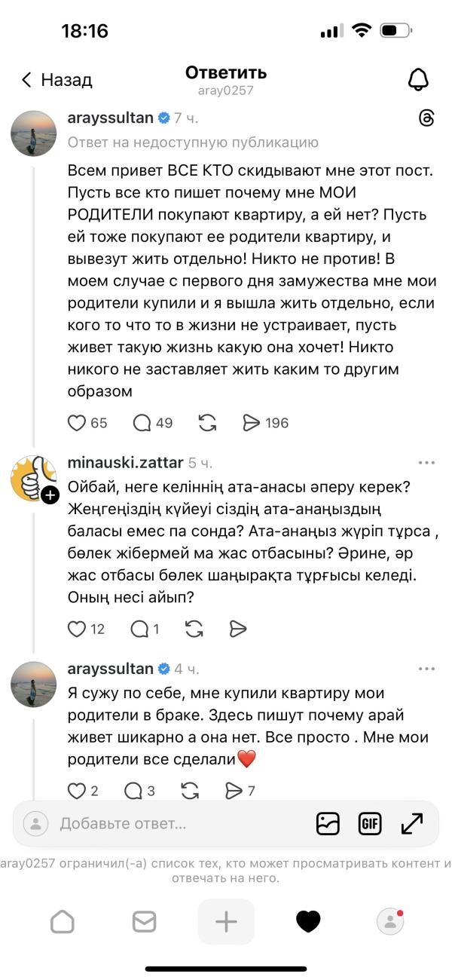The height and width of the screenshot is (980, 452).
Task: Like arayssultan's bottom comment showing 2 likes
Action: click(x=78, y=790)
